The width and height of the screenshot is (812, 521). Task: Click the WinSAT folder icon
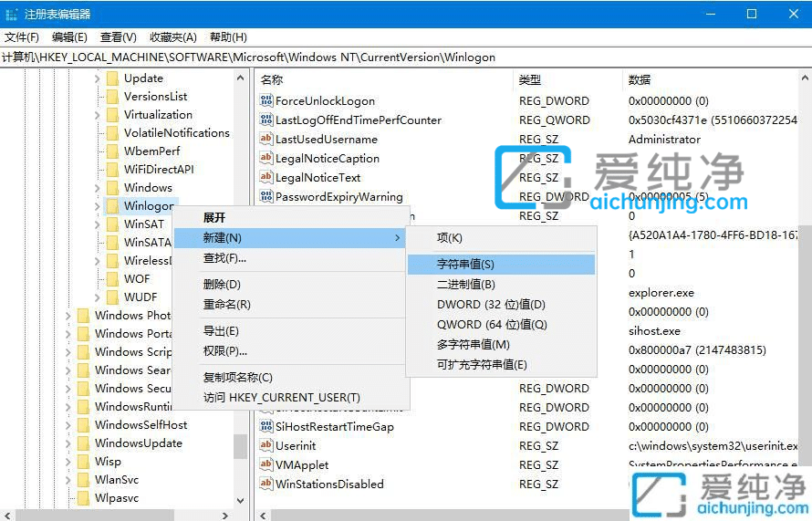[112, 224]
